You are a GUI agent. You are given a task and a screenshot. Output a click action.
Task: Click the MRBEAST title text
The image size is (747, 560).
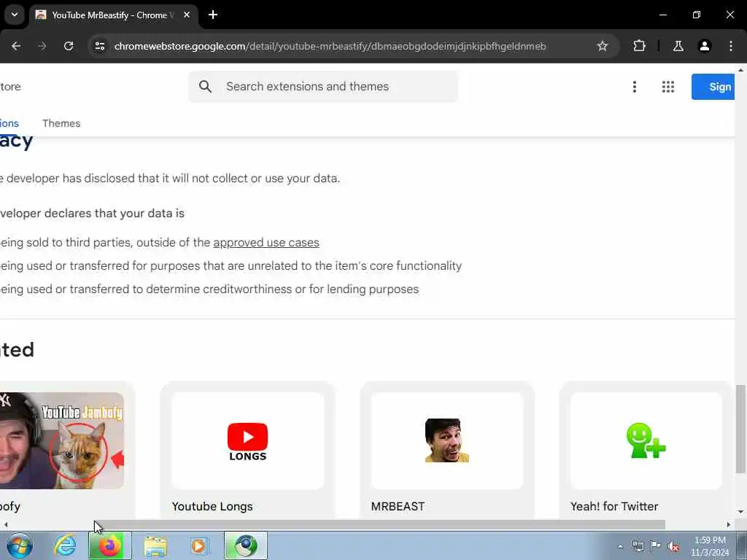[398, 506]
